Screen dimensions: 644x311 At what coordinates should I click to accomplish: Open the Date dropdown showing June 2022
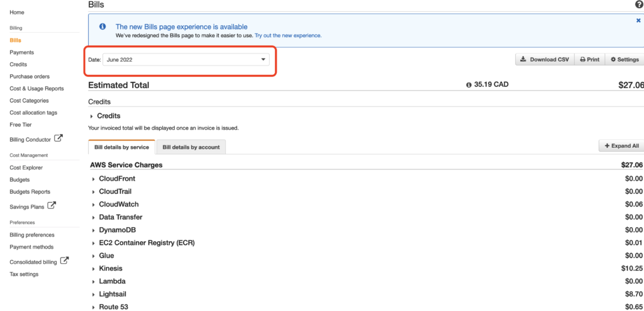pos(186,59)
